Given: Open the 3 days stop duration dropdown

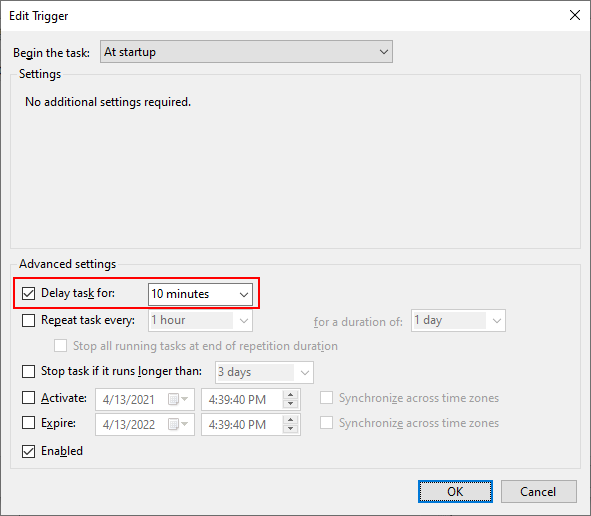Looking at the screenshot, I should pos(264,372).
